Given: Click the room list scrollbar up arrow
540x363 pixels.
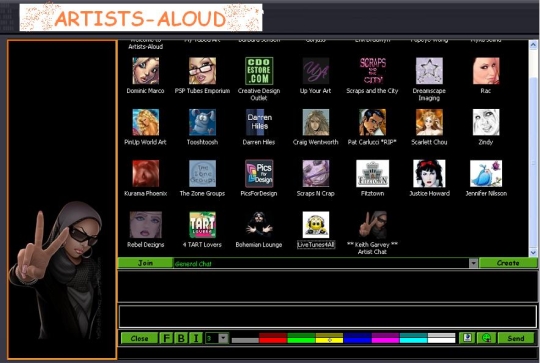Looking at the screenshot, I should pyautogui.click(x=533, y=45).
